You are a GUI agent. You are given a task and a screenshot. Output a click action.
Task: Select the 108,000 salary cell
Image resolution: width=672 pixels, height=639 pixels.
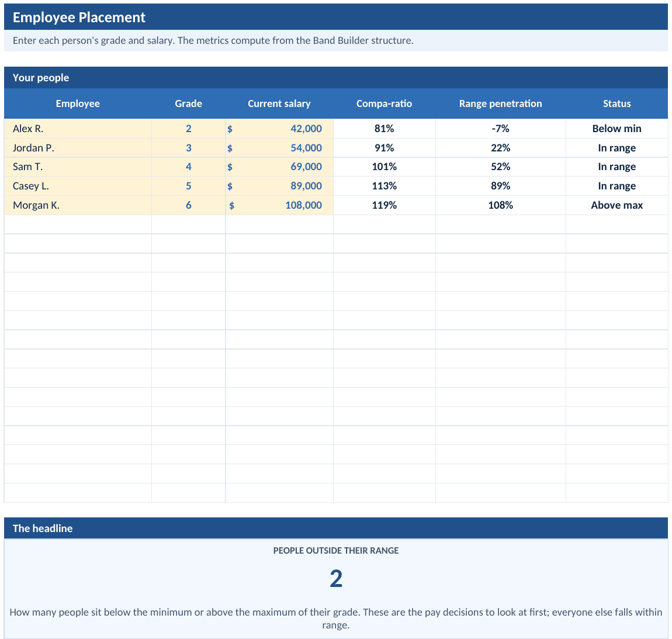pos(279,205)
